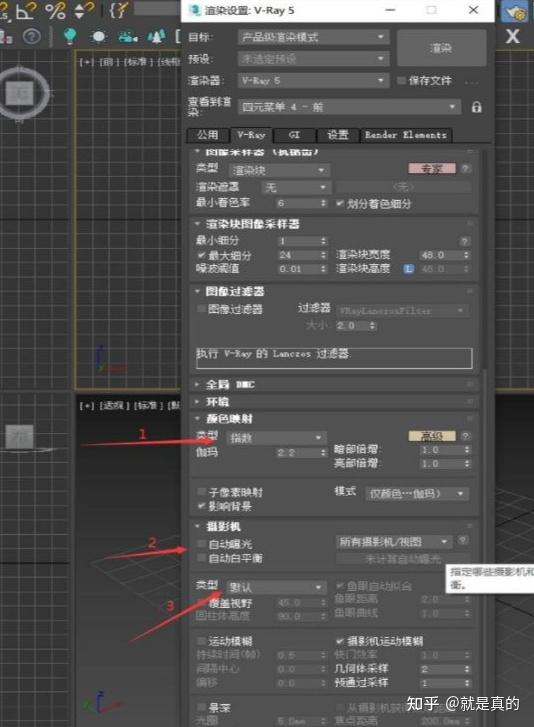
Task: Click the ViewCube in the lower-left viewport
Action: [x=19, y=437]
